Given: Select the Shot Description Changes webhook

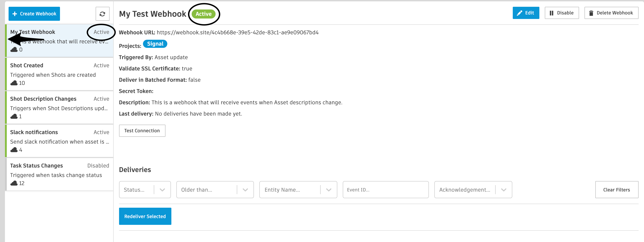Looking at the screenshot, I should [60, 107].
